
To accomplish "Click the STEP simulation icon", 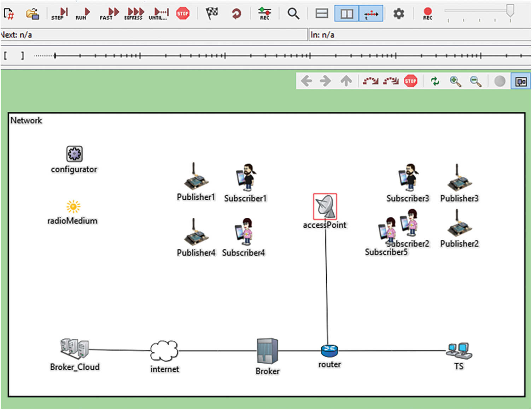I will [58, 13].
